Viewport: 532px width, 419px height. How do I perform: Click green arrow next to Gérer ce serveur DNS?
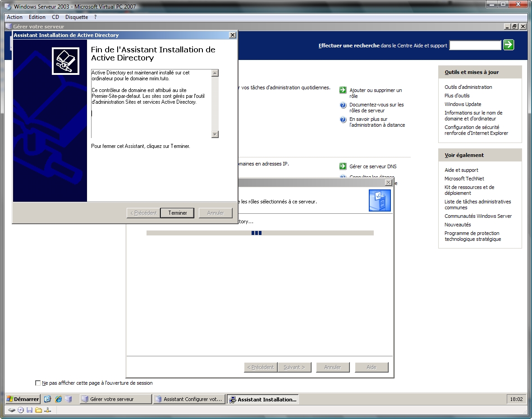click(343, 166)
